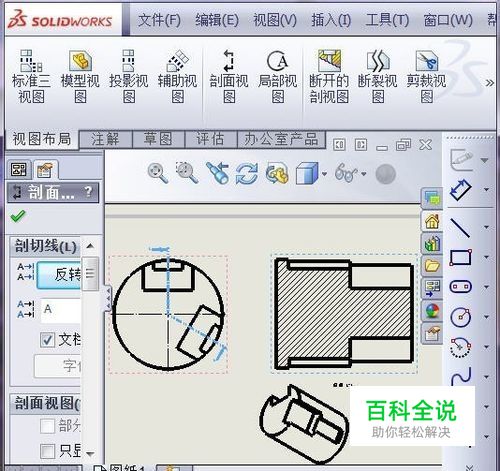This screenshot has width=500, height=471.
Task: Click the hide/show items glasses icon
Action: pyautogui.click(x=346, y=173)
